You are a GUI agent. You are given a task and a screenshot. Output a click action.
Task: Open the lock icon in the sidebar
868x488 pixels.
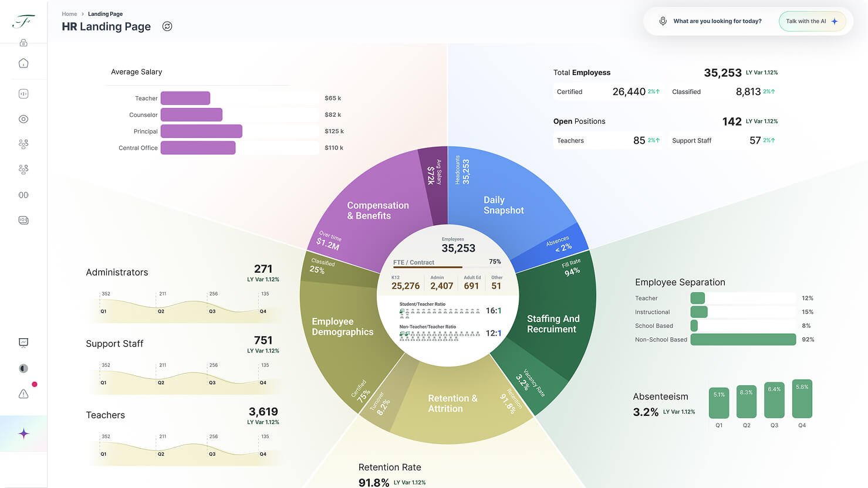point(23,43)
